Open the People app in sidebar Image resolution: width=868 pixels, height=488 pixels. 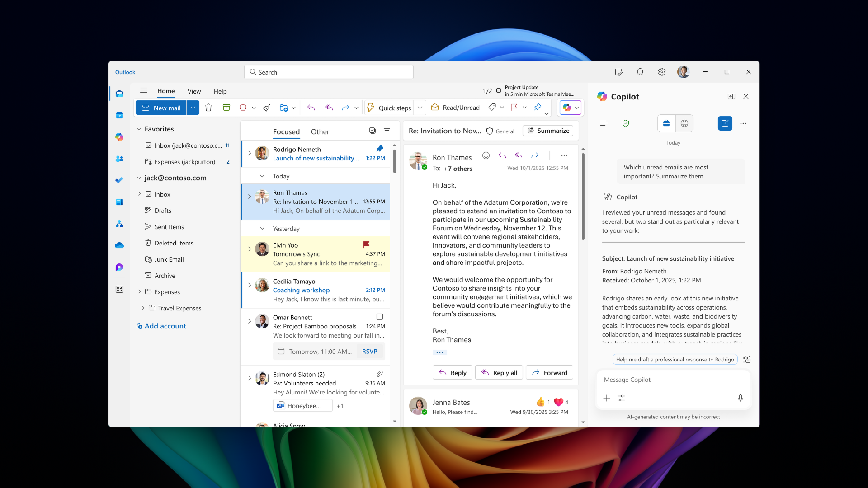119,159
